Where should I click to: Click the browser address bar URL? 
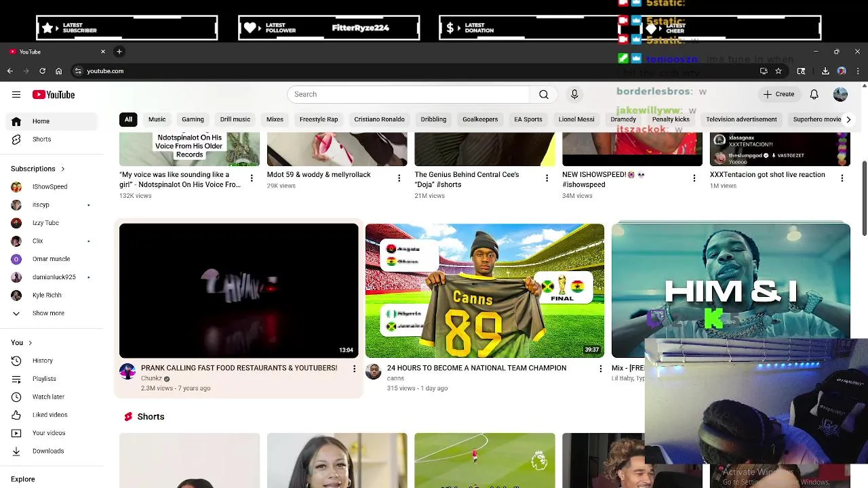[105, 70]
